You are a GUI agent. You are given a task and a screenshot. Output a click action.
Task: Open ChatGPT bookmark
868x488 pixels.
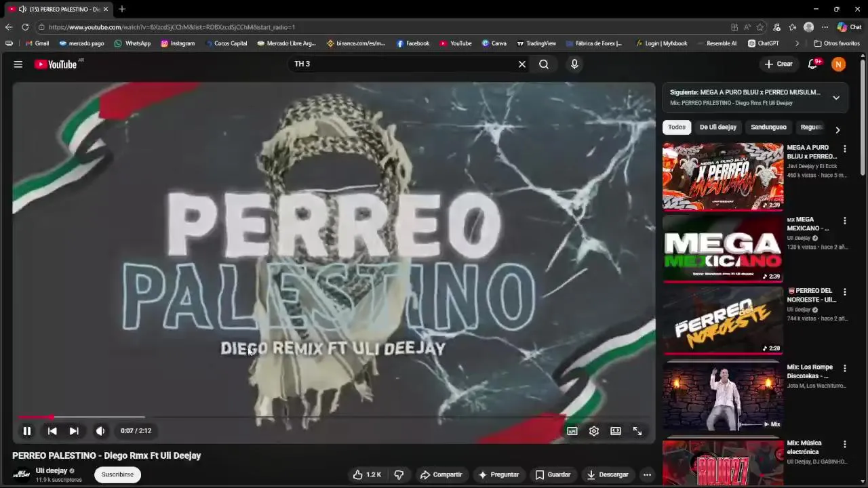[x=764, y=43]
